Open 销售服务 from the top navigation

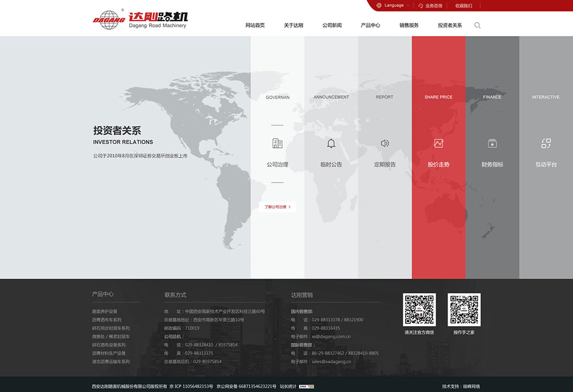coord(409,25)
